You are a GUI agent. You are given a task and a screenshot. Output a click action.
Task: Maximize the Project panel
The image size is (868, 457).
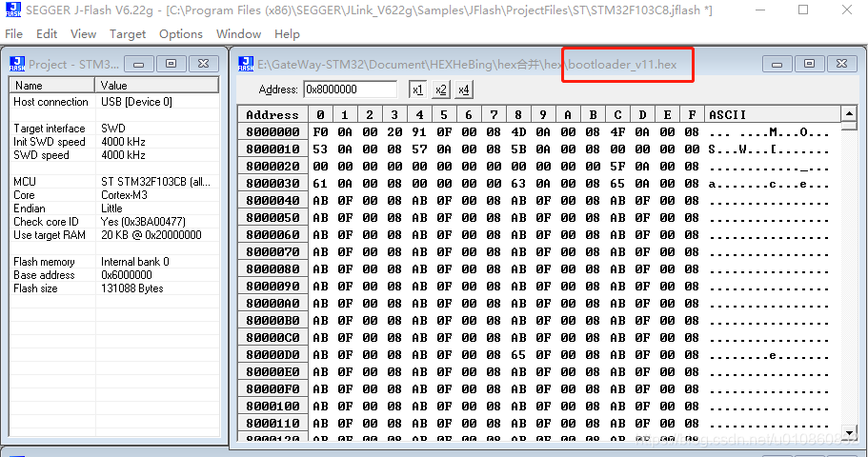pyautogui.click(x=172, y=64)
